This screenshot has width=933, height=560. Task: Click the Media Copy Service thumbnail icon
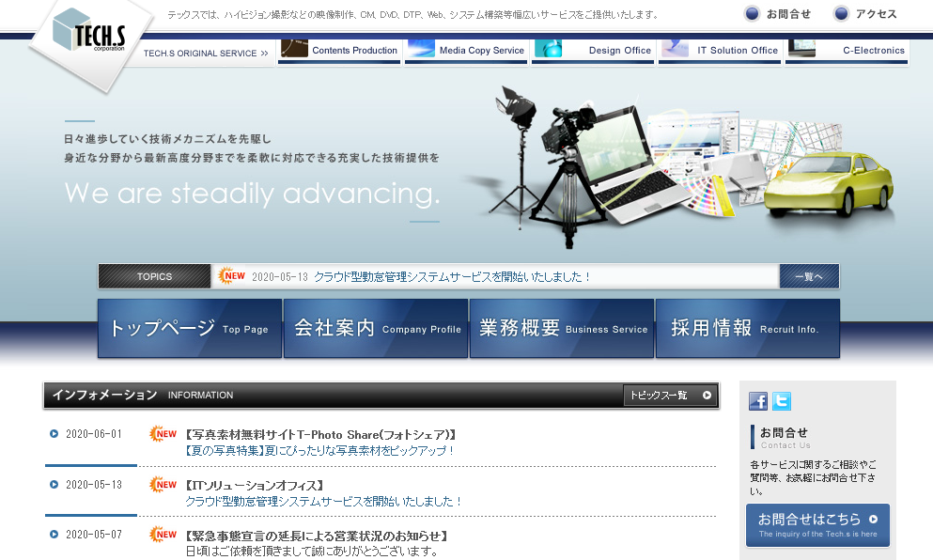coord(421,49)
